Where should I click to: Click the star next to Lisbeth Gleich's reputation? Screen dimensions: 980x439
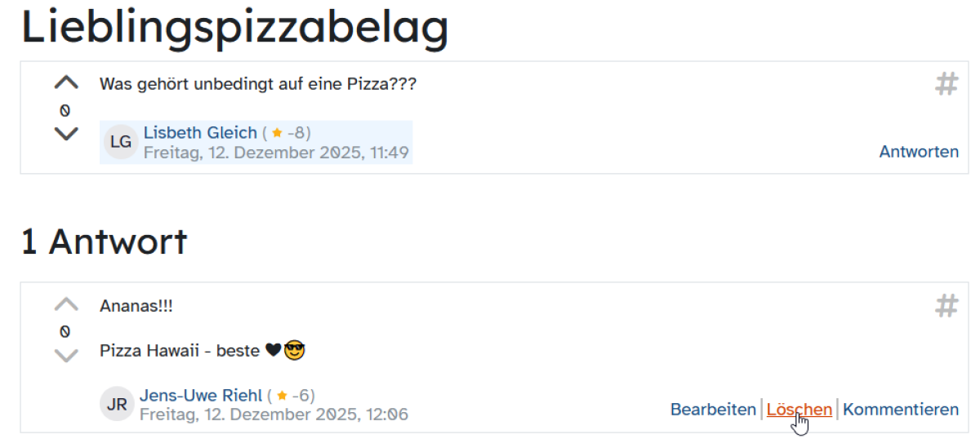click(277, 133)
